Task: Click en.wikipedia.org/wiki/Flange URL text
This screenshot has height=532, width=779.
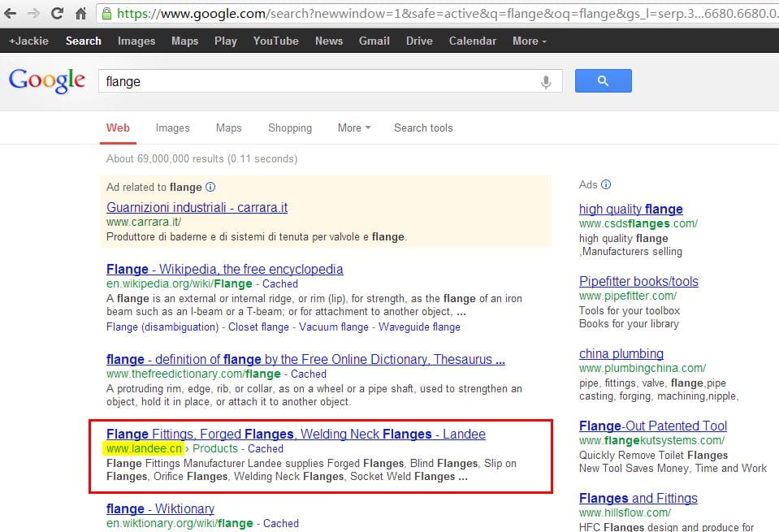Action: [x=180, y=283]
